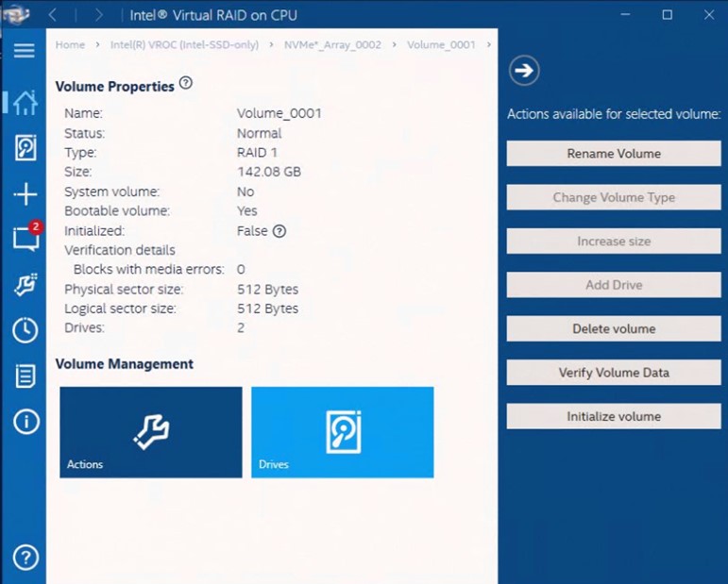This screenshot has width=728, height=584.
Task: Go to the Home sidebar icon
Action: (25, 102)
